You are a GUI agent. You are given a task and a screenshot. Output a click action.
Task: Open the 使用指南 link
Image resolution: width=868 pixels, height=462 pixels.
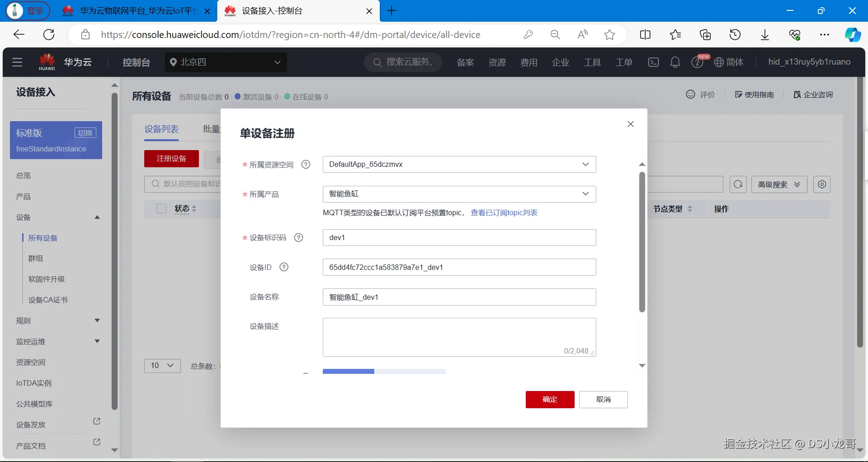pyautogui.click(x=755, y=94)
